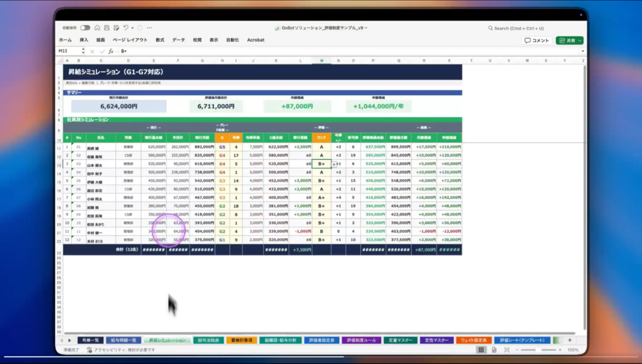This screenshot has height=364, width=642.
Task: Click the add new sheet plus icon
Action: (569, 340)
